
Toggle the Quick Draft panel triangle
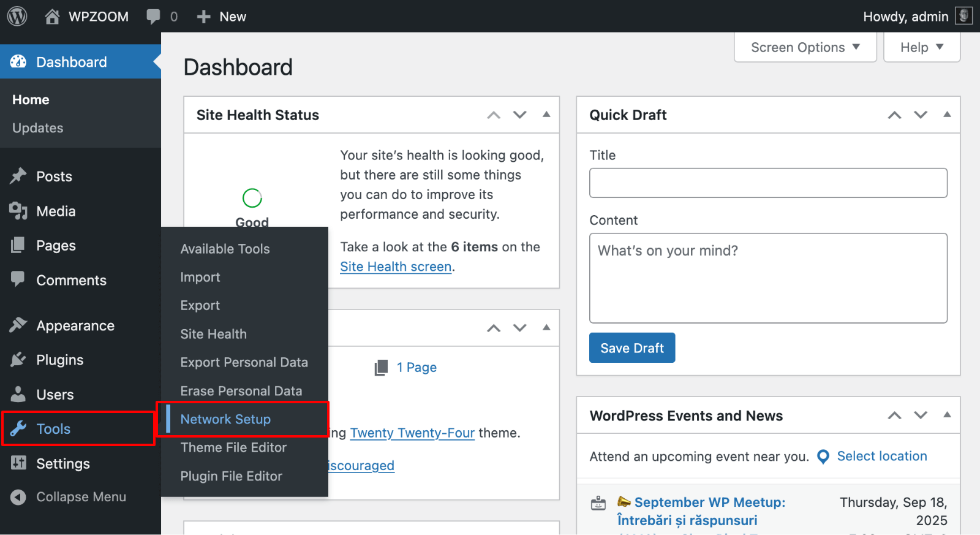(947, 115)
